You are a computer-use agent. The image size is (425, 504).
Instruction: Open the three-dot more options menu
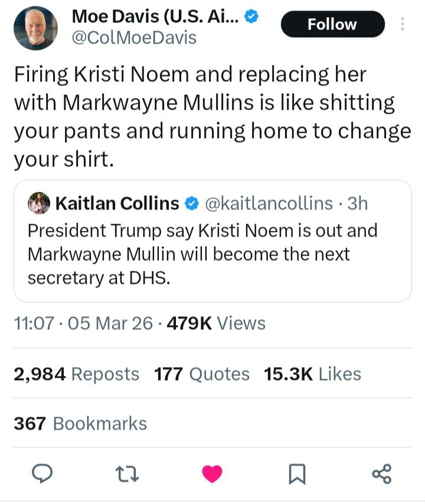[403, 24]
